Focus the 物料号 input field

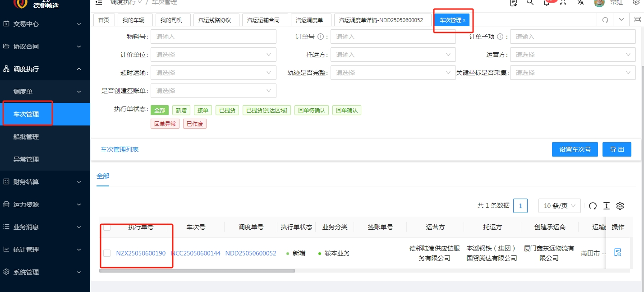point(213,37)
